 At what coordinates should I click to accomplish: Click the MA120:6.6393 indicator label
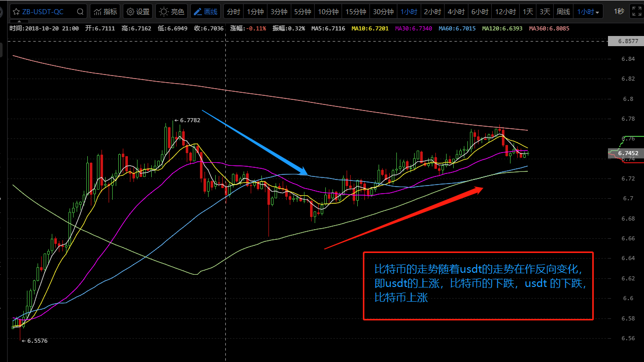pos(502,28)
